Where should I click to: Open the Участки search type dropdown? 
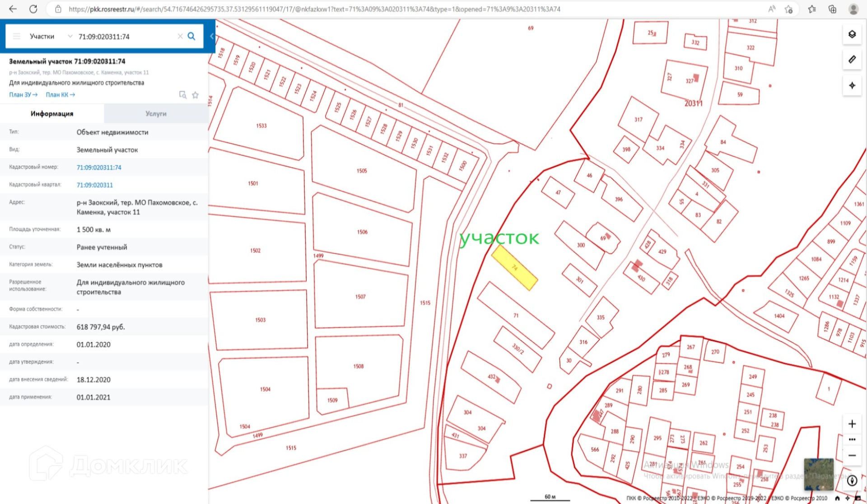[50, 36]
